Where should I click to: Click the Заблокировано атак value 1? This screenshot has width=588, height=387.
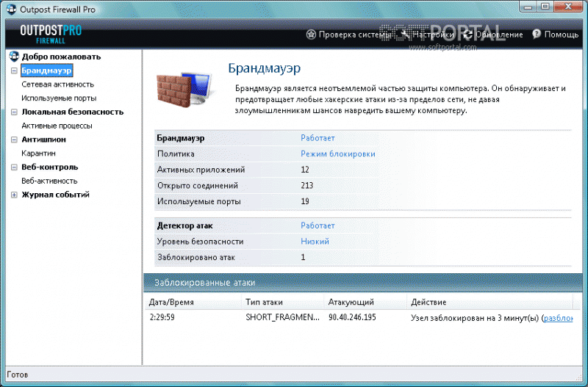pos(303,257)
